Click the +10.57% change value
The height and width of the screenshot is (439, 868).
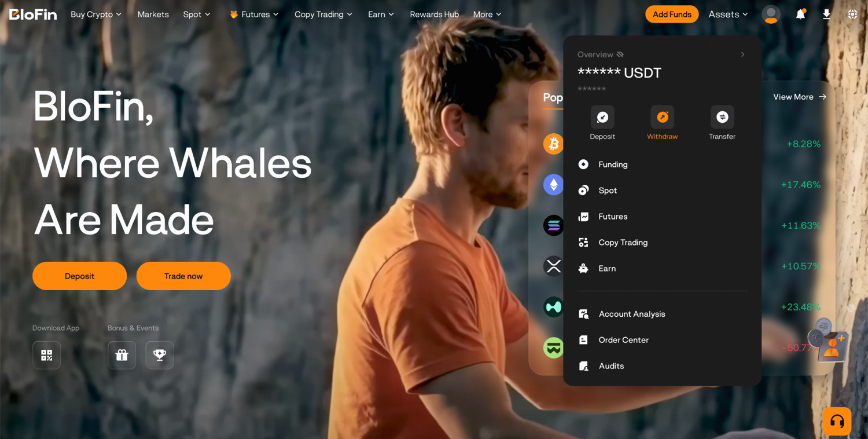coord(801,266)
